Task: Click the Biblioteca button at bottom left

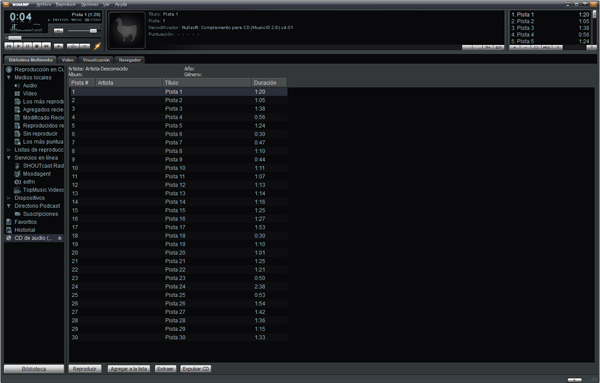Action: coord(34,369)
